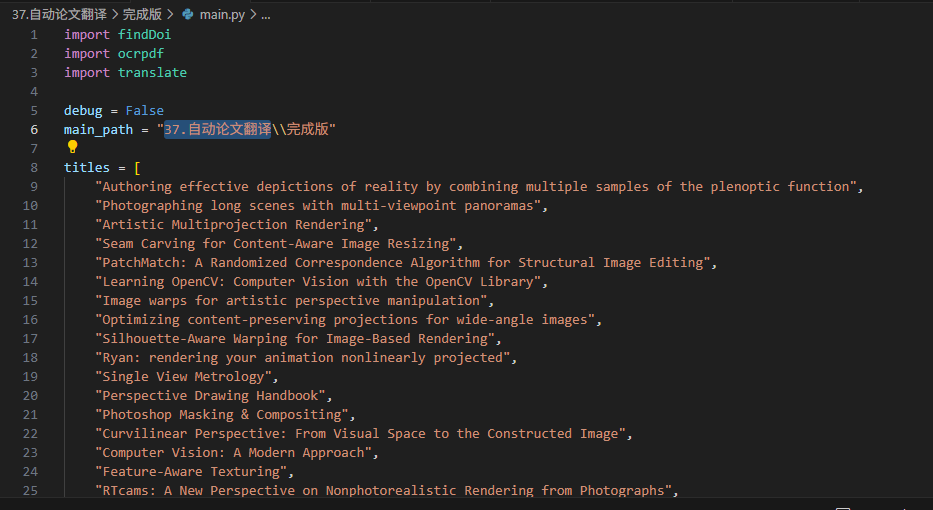The height and width of the screenshot is (510, 933).
Task: Click the main_path variable name
Action: (x=98, y=130)
